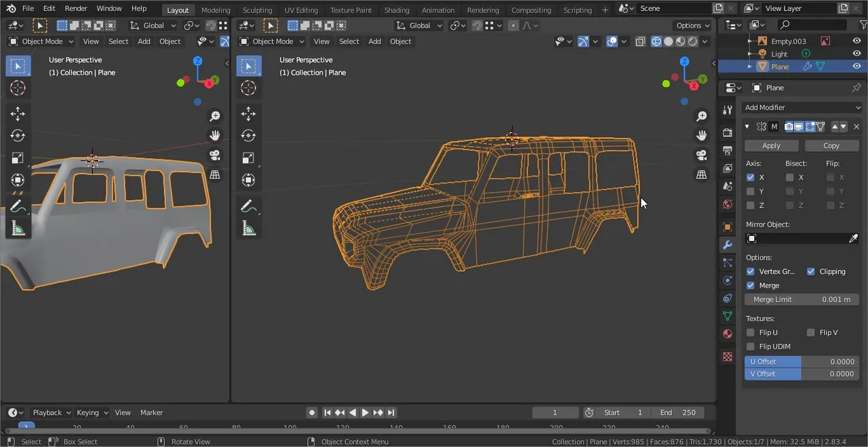Click camera view icon in left viewport
Viewport: 868px width, 447px height.
[215, 155]
